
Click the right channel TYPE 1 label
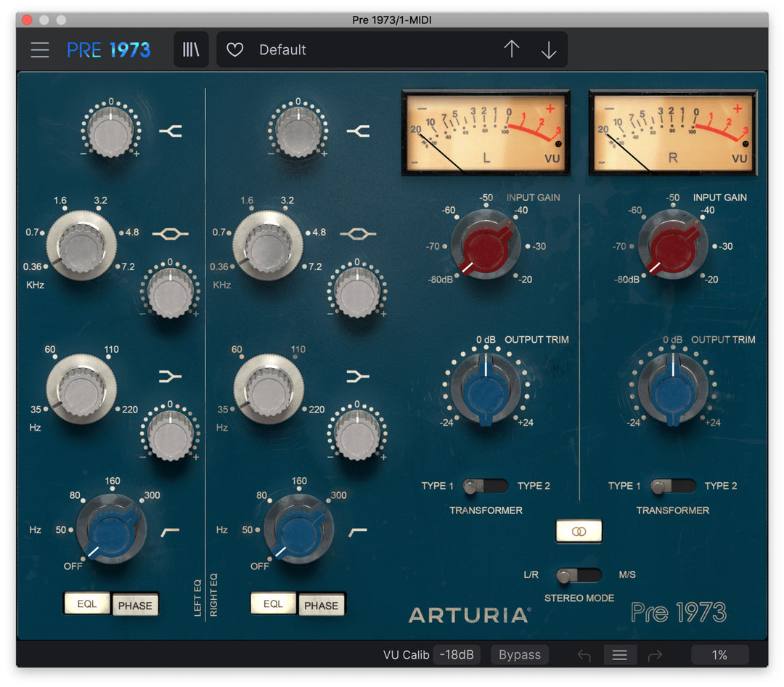(x=624, y=486)
